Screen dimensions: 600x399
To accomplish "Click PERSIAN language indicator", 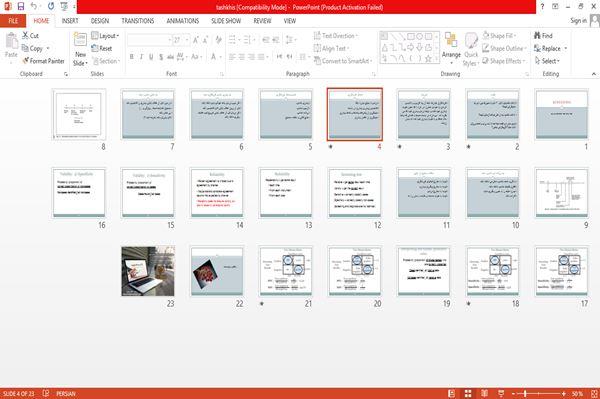I will point(66,393).
